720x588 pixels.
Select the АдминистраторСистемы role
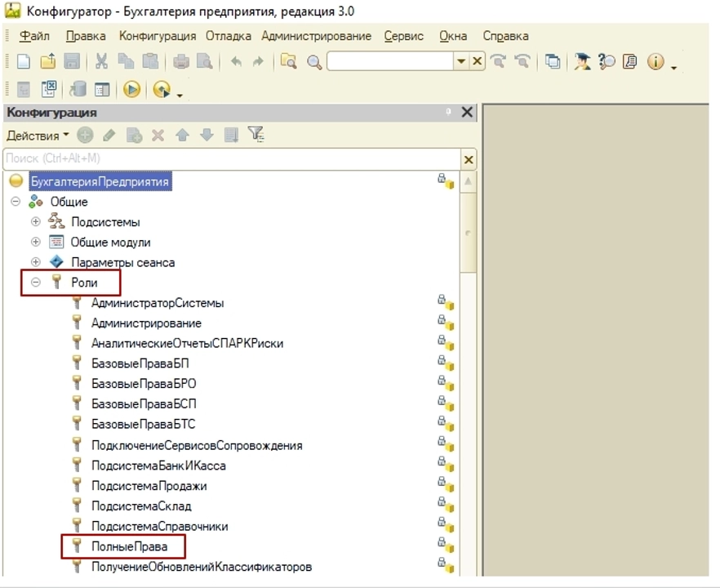click(158, 303)
